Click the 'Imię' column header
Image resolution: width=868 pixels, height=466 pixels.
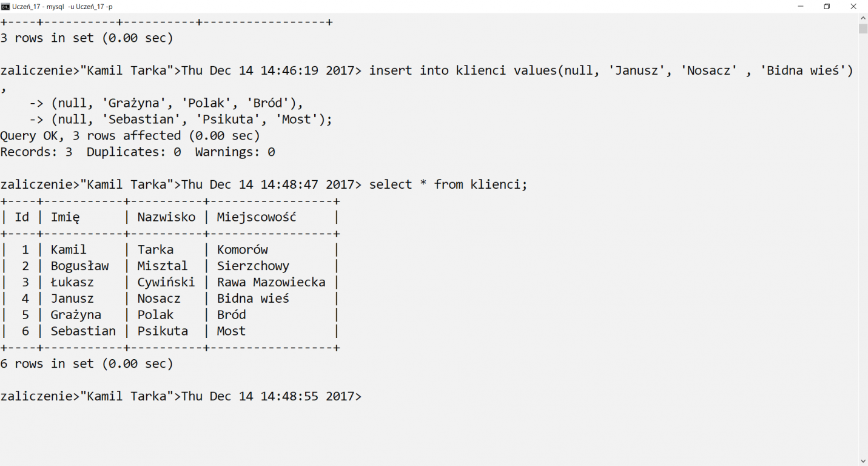pos(65,217)
